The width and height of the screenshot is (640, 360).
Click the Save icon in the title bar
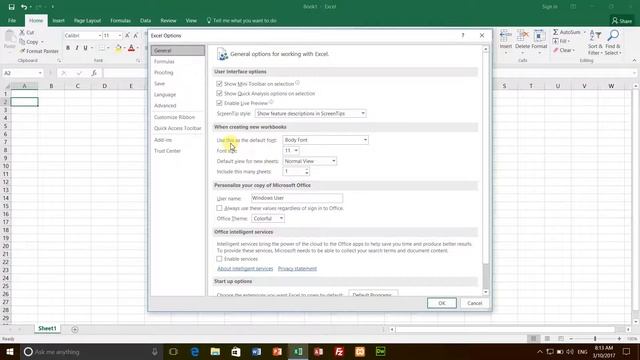[11, 7]
